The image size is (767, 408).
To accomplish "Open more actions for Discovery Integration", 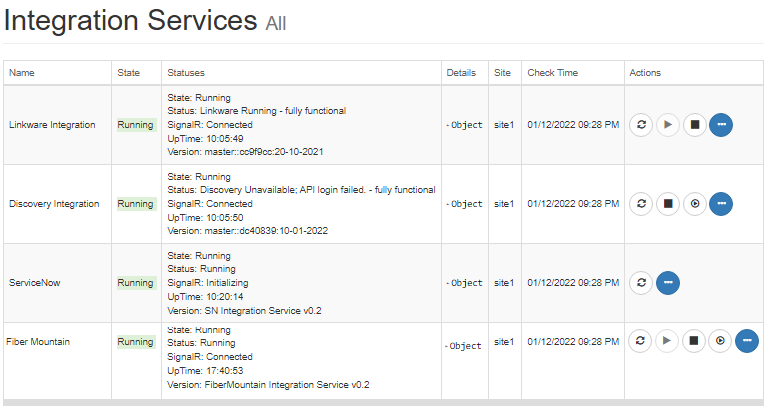I will click(721, 204).
